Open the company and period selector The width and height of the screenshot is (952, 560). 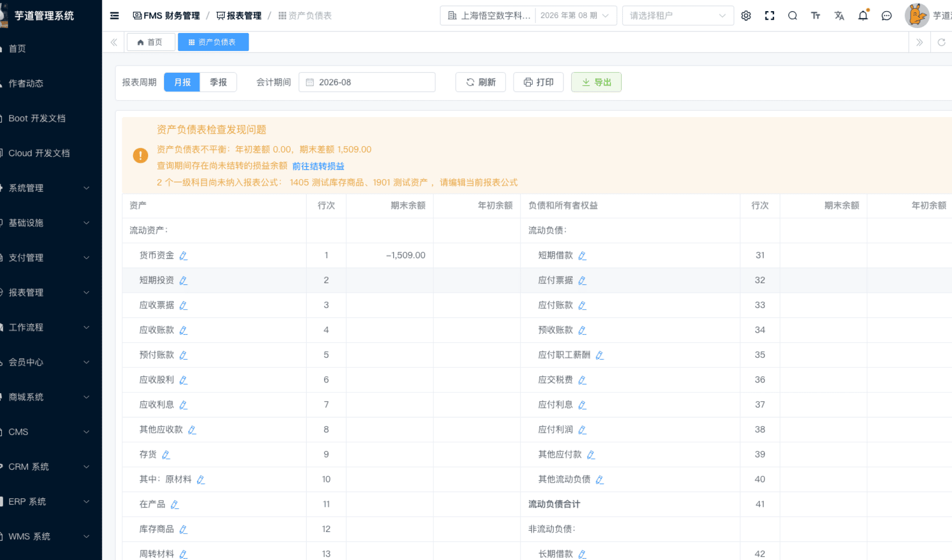click(528, 16)
